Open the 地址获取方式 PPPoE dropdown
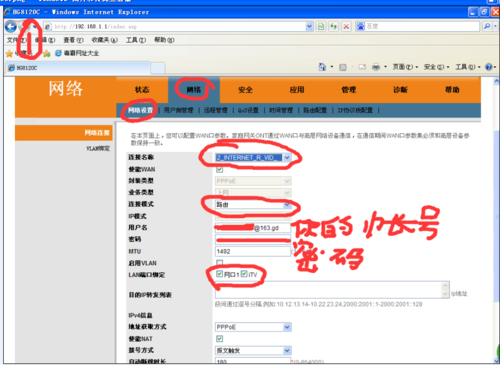500x365 pixels. coord(253,327)
